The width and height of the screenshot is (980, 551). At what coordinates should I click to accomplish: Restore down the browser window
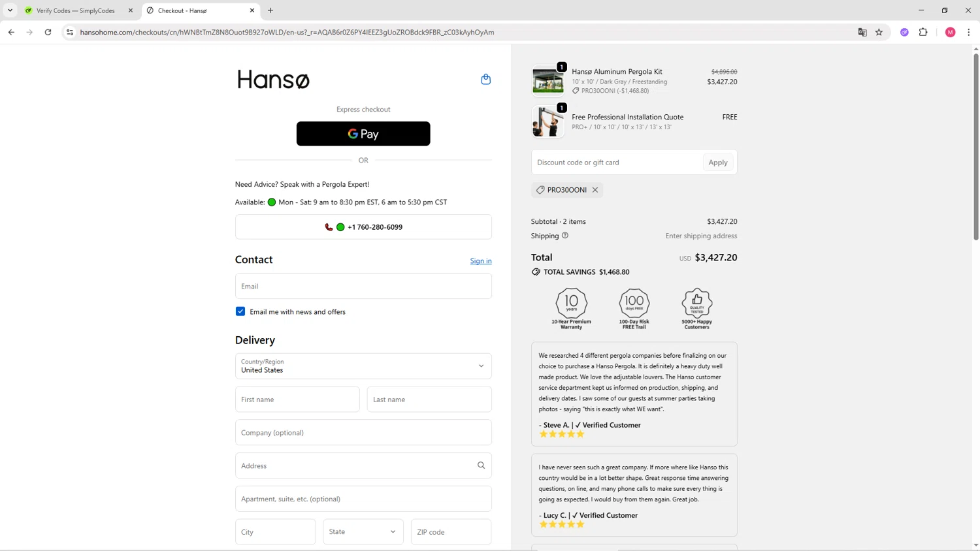[x=945, y=10]
